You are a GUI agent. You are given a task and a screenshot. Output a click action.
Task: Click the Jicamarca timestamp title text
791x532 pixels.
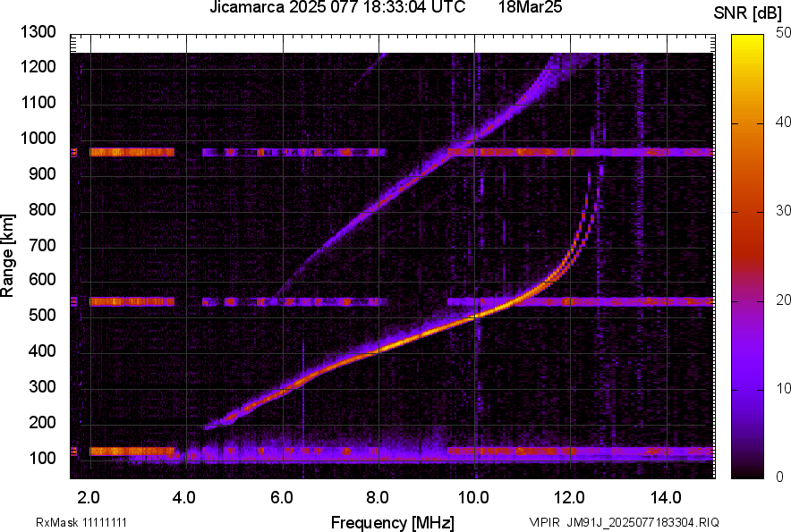pyautogui.click(x=337, y=7)
